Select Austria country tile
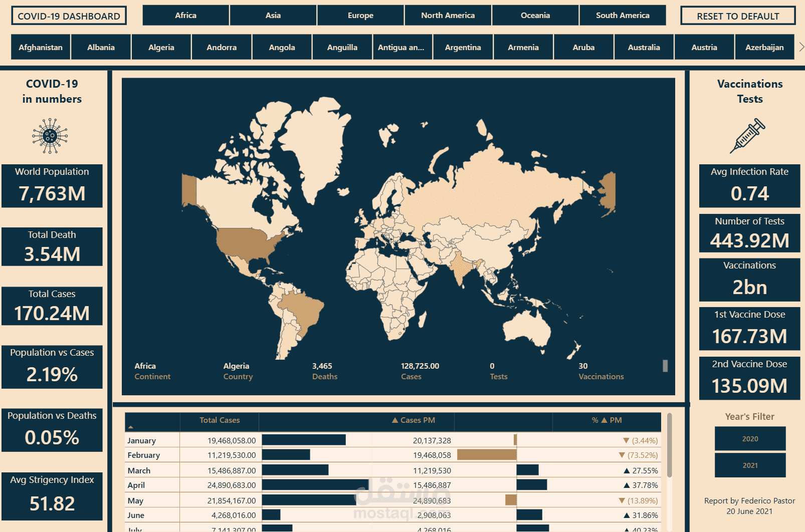Viewport: 805px width, 532px height. click(x=704, y=47)
